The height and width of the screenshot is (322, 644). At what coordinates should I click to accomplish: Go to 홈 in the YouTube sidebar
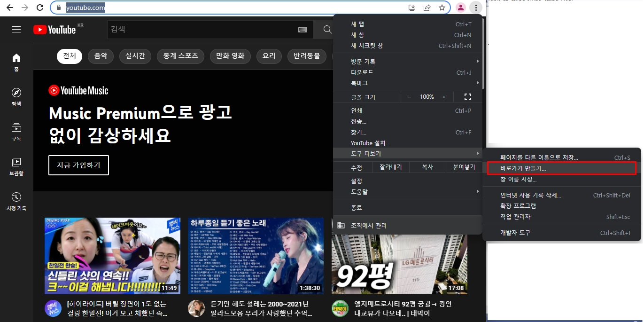tap(16, 62)
